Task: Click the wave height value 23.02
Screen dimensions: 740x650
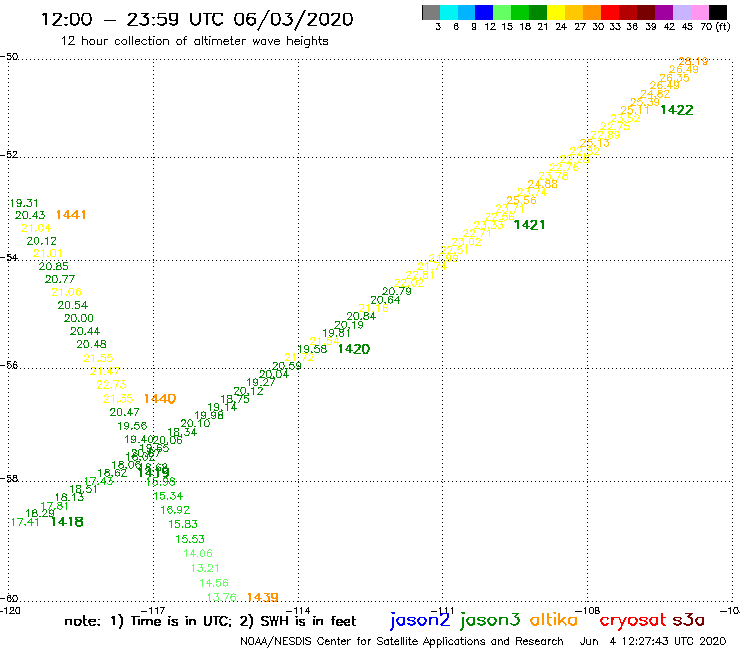Action: pos(466,242)
